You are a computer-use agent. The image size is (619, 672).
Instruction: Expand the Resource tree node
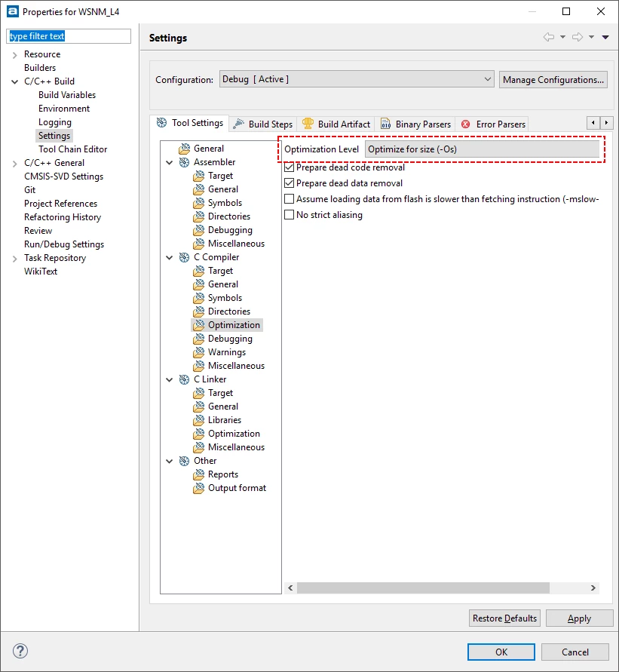(x=15, y=55)
